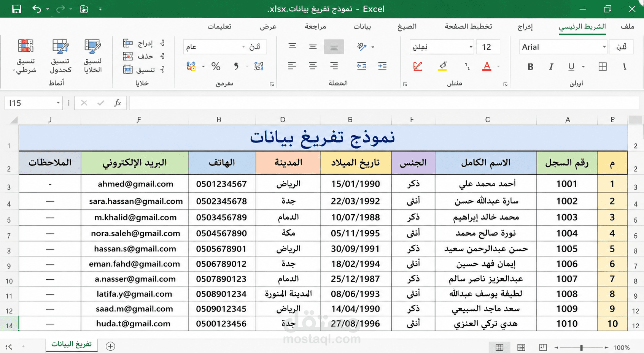Click inside the formula bar input

pos(384,103)
